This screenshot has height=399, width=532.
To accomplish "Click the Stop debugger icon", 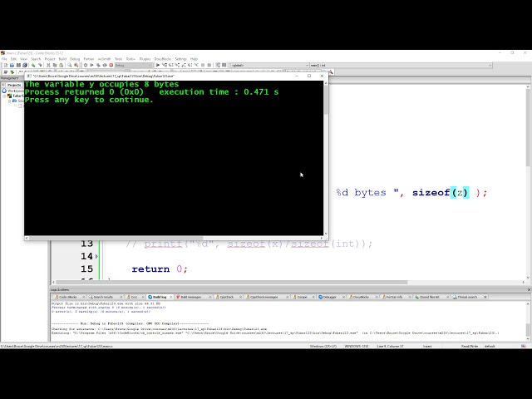I will point(209,65).
